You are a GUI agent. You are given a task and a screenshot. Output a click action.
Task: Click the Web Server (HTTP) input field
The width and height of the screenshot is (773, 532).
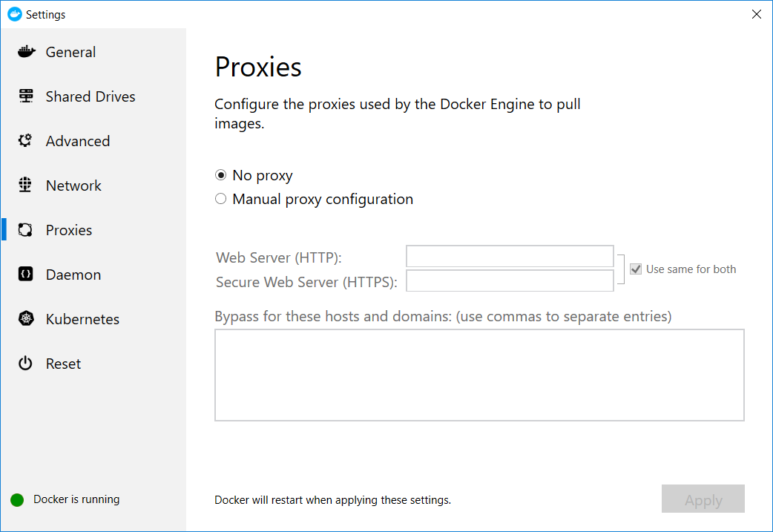pos(510,257)
